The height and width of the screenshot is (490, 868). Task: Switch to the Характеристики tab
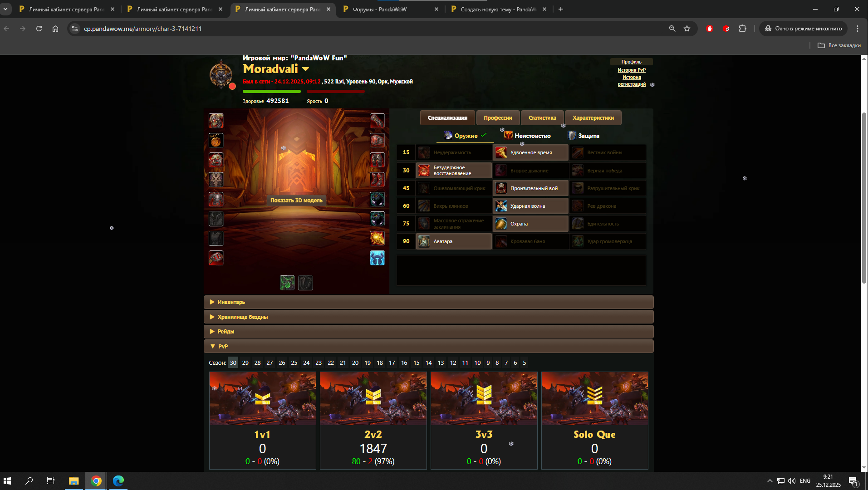(x=593, y=118)
